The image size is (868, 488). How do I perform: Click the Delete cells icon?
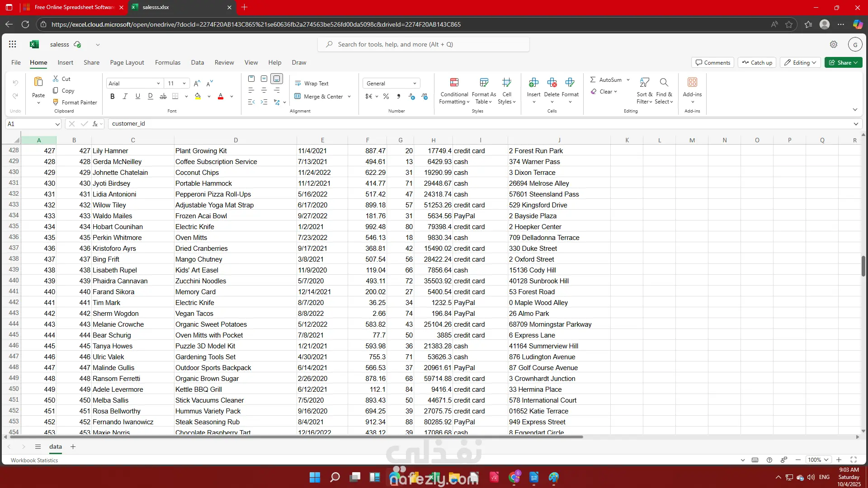[x=552, y=82]
